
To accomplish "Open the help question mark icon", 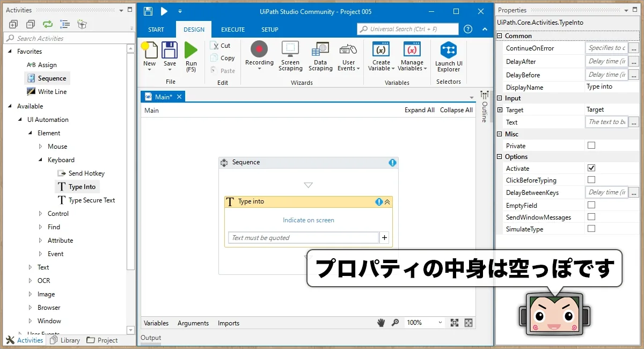I will (468, 29).
